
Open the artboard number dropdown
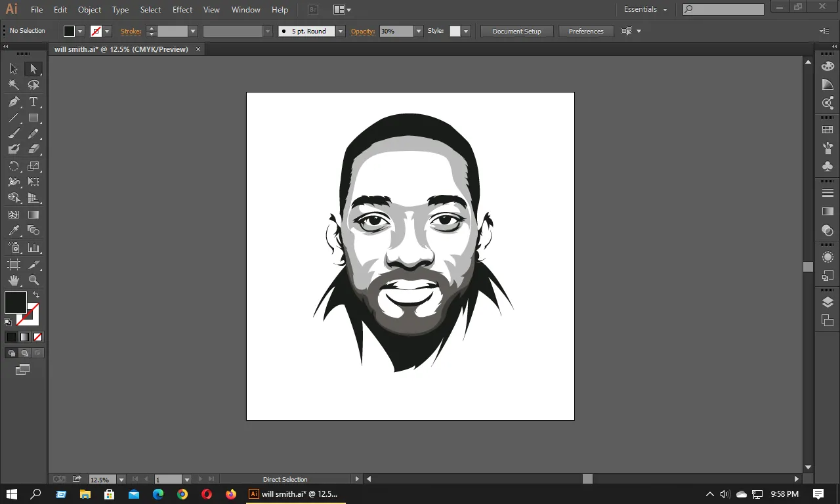tap(187, 480)
